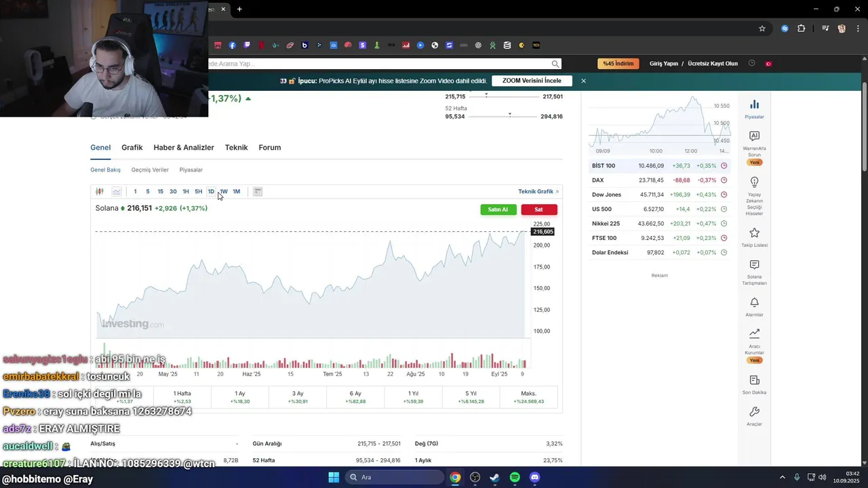Image resolution: width=868 pixels, height=488 pixels.
Task: Open the browser extensions puzzle icon
Action: (x=802, y=28)
